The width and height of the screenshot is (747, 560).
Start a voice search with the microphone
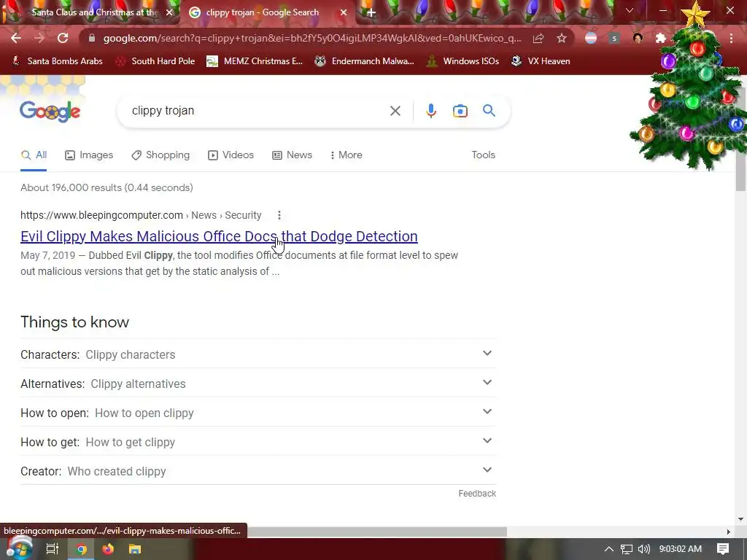click(x=430, y=111)
